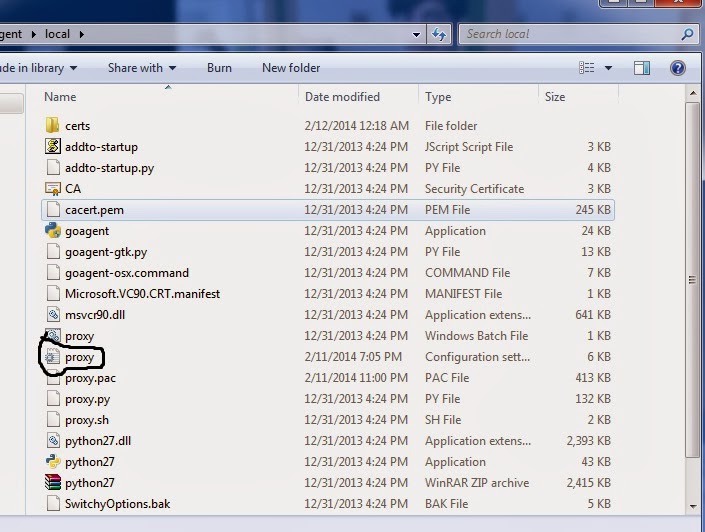Click the proxy.py file icon

point(53,399)
